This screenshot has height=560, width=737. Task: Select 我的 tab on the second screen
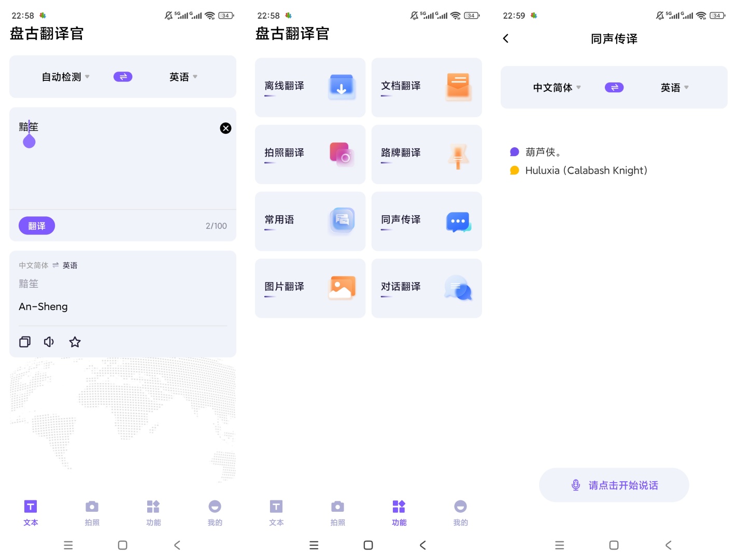461,513
